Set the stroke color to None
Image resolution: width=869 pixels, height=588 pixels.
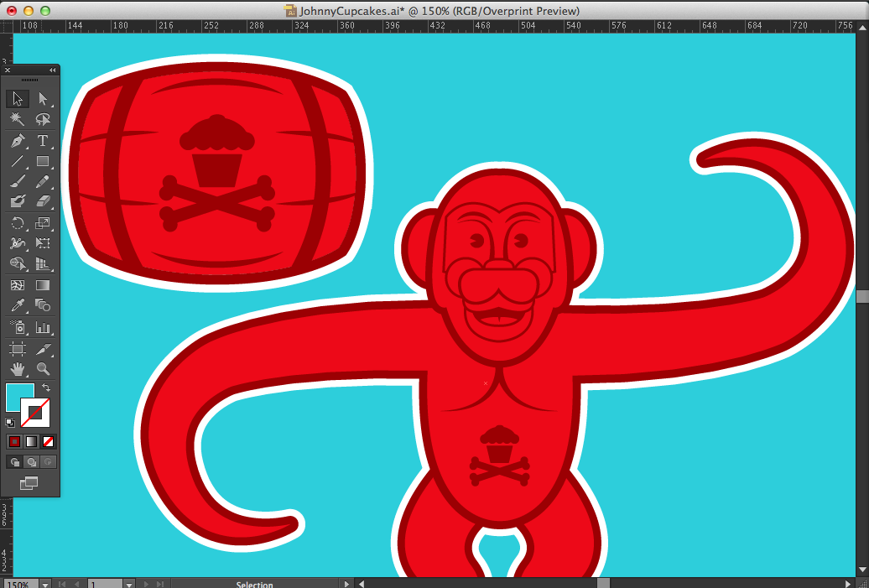pyautogui.click(x=48, y=441)
